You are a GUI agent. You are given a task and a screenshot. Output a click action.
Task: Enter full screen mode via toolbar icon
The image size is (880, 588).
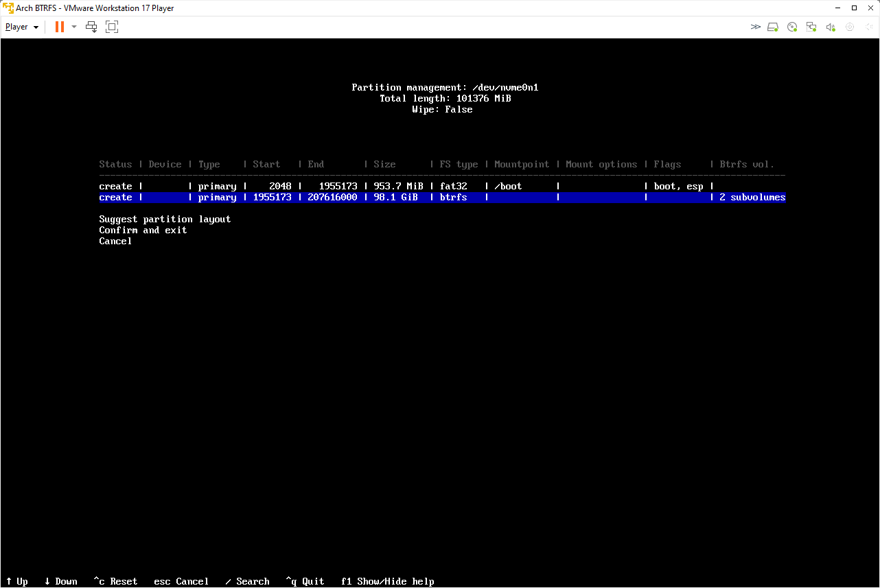point(112,27)
